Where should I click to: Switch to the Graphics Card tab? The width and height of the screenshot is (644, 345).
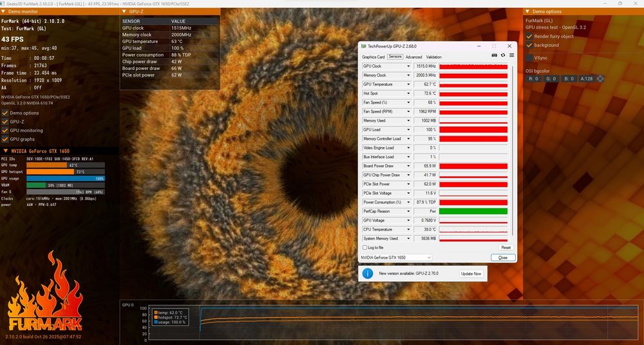pos(373,57)
